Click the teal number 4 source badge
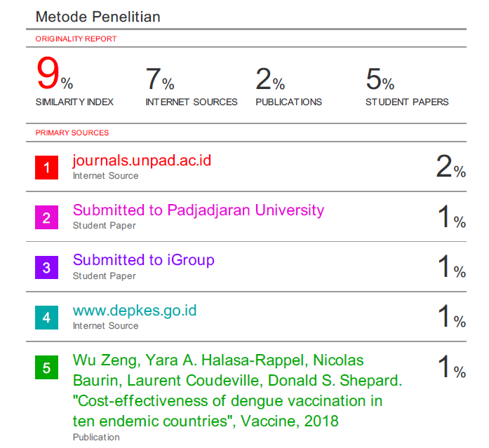Viewport: 489px width, 448px height. click(x=46, y=318)
